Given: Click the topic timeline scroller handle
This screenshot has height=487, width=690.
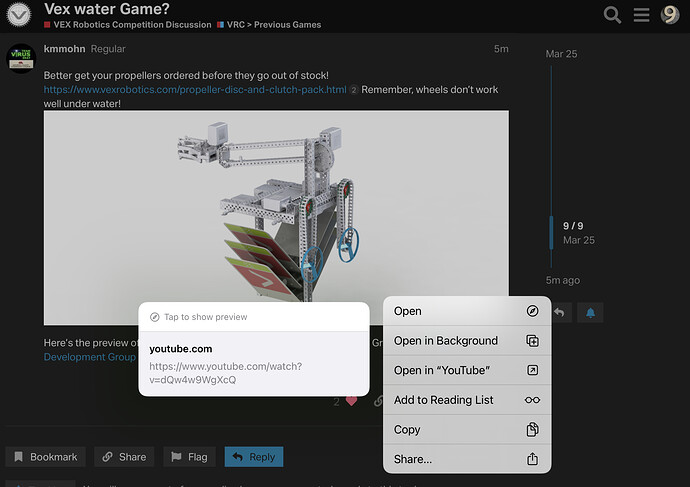Looking at the screenshot, I should point(551,233).
